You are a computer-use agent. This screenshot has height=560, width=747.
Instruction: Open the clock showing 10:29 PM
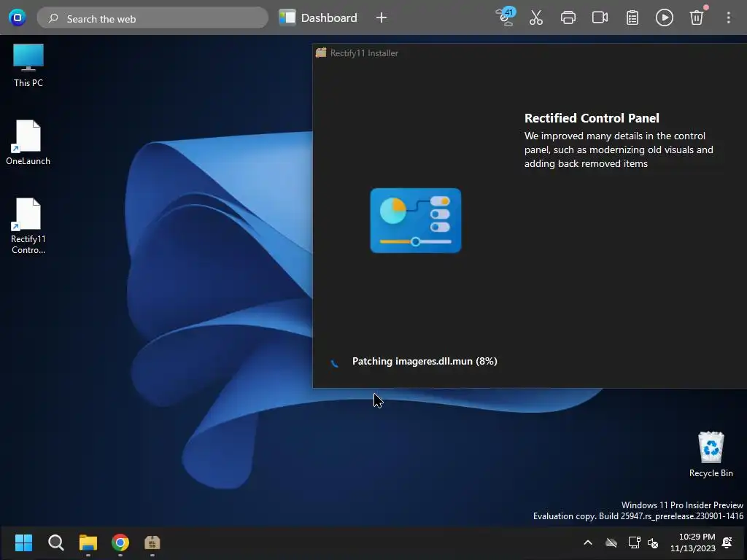[693, 542]
